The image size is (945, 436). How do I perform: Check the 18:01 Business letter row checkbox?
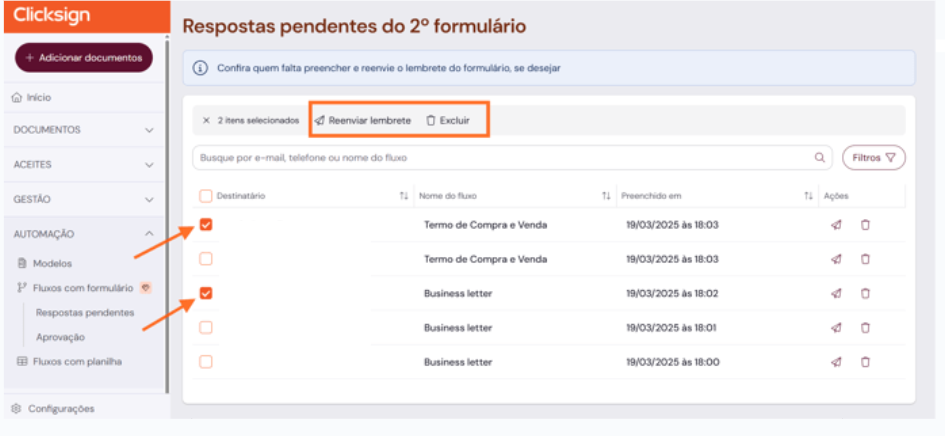point(206,327)
